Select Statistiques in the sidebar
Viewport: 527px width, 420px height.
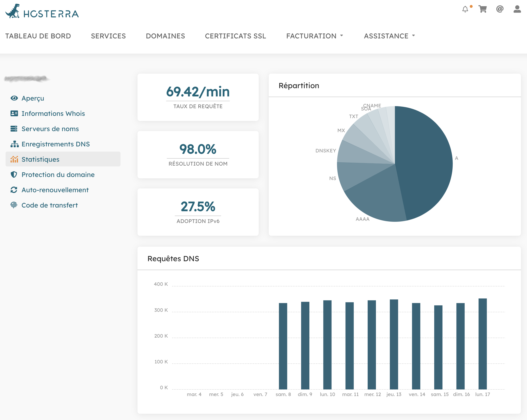[x=63, y=159]
